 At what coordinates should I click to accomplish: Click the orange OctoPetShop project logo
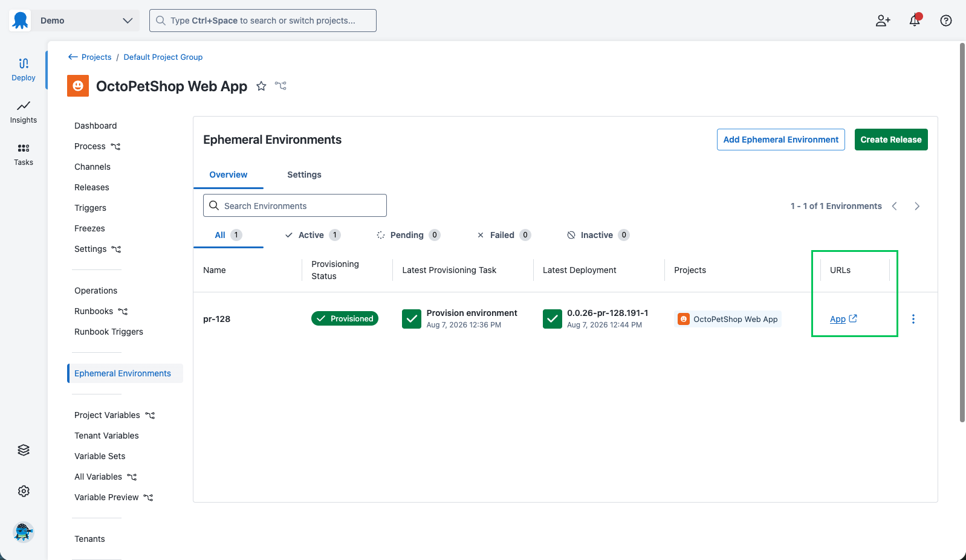pyautogui.click(x=78, y=86)
